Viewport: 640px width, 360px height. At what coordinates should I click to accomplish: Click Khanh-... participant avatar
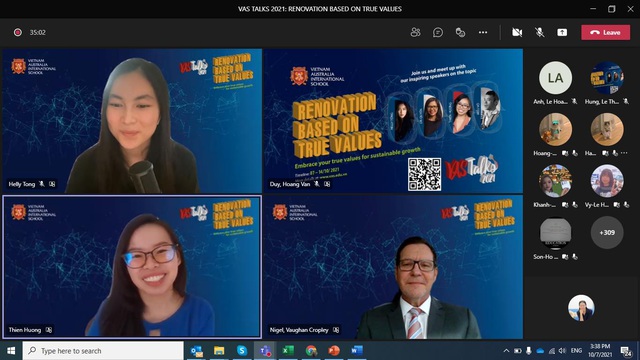[x=555, y=181]
